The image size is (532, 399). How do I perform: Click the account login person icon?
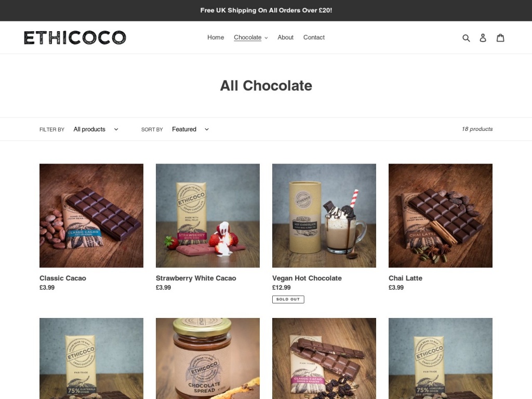coord(483,37)
